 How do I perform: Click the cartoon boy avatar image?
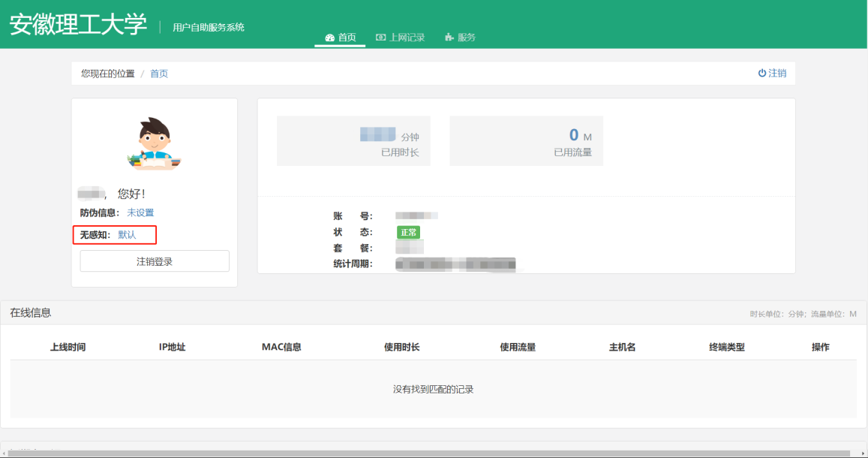[155, 143]
